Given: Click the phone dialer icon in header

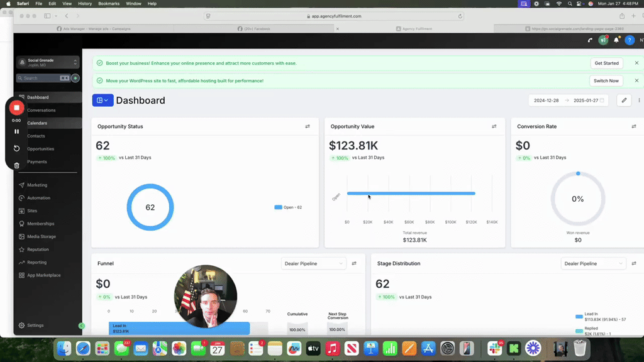Looking at the screenshot, I should point(590,40).
